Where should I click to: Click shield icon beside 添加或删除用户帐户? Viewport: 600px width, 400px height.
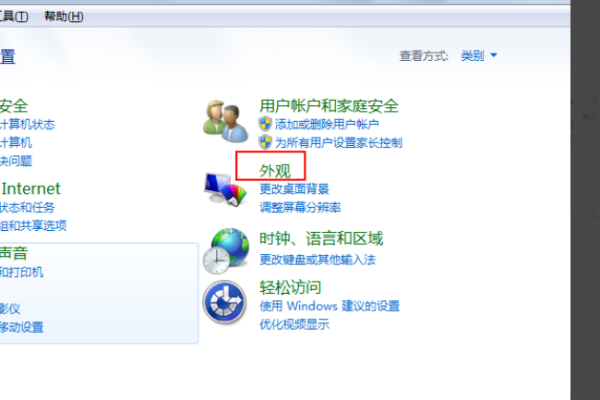[x=265, y=124]
